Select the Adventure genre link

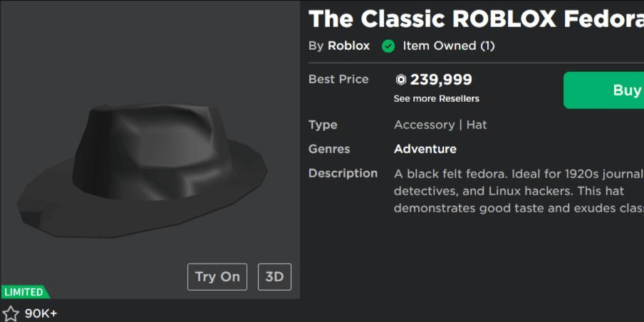pos(425,149)
